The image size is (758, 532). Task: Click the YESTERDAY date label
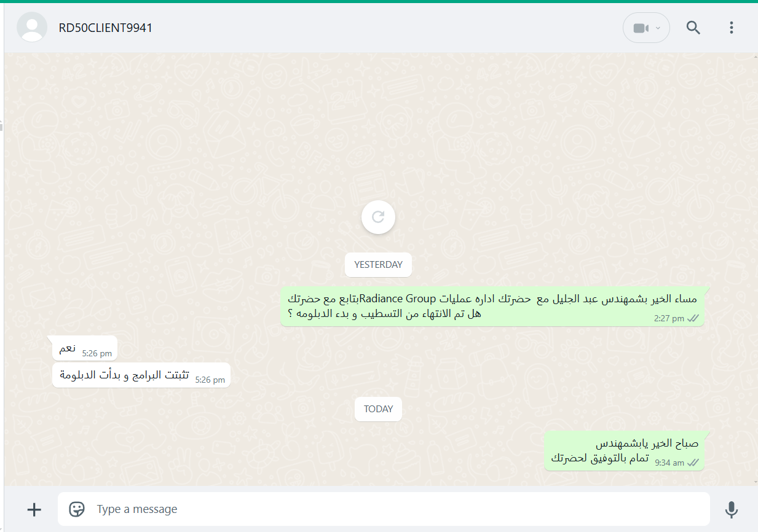tap(378, 265)
